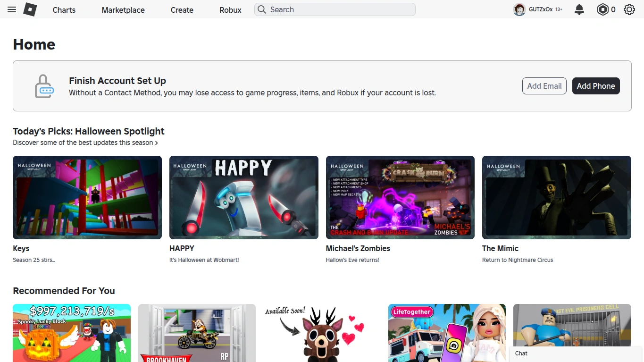Open the Marketplace tab
Screen dimensions: 644x362
(x=123, y=10)
